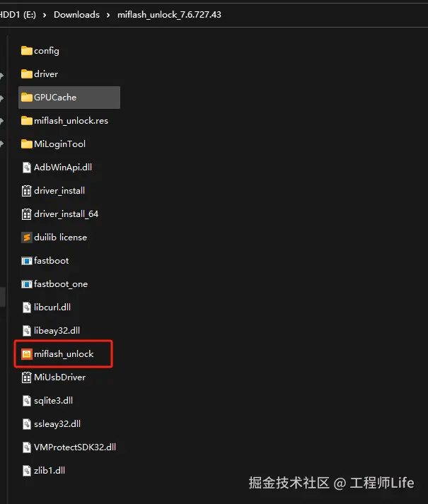The height and width of the screenshot is (504, 428).
Task: Select the GPUCache folder icon
Action: click(x=27, y=98)
